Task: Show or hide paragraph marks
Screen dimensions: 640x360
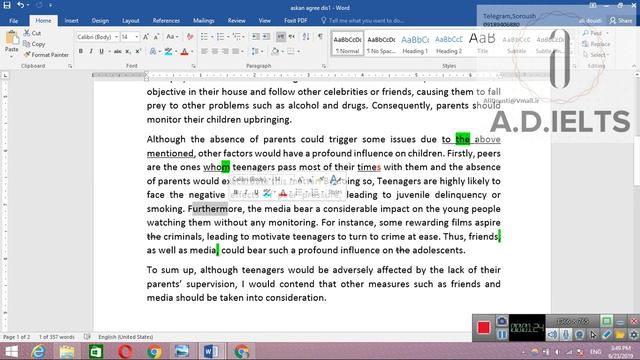Action: click(x=320, y=37)
